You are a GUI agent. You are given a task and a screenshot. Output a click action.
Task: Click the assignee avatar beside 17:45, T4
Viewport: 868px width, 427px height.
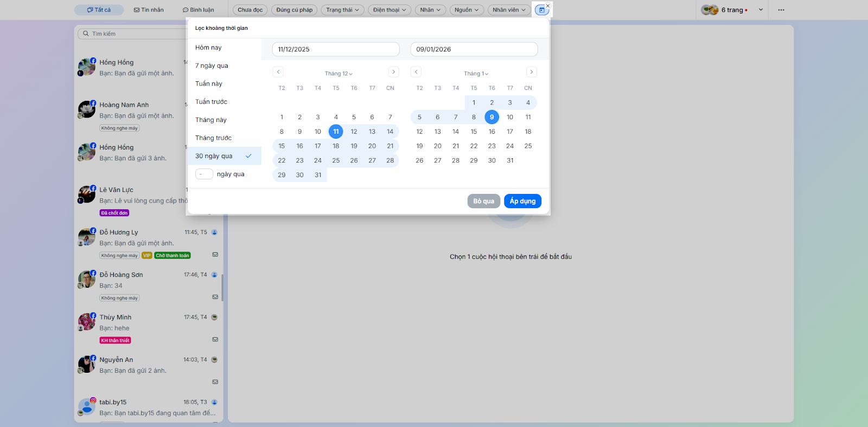(x=214, y=317)
